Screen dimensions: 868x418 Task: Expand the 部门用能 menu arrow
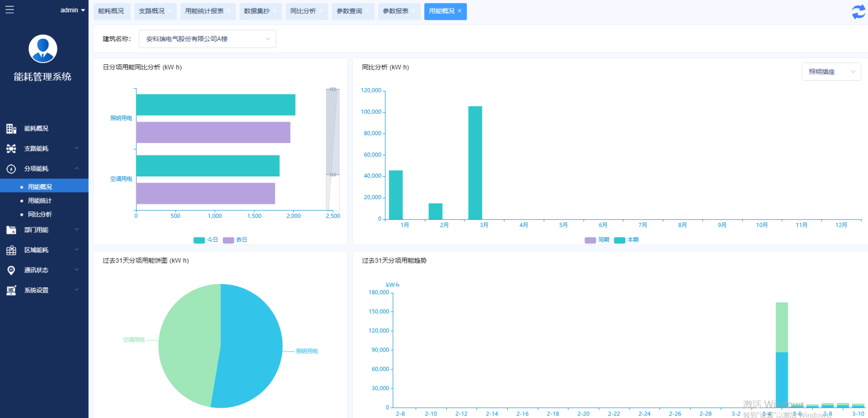(76, 229)
